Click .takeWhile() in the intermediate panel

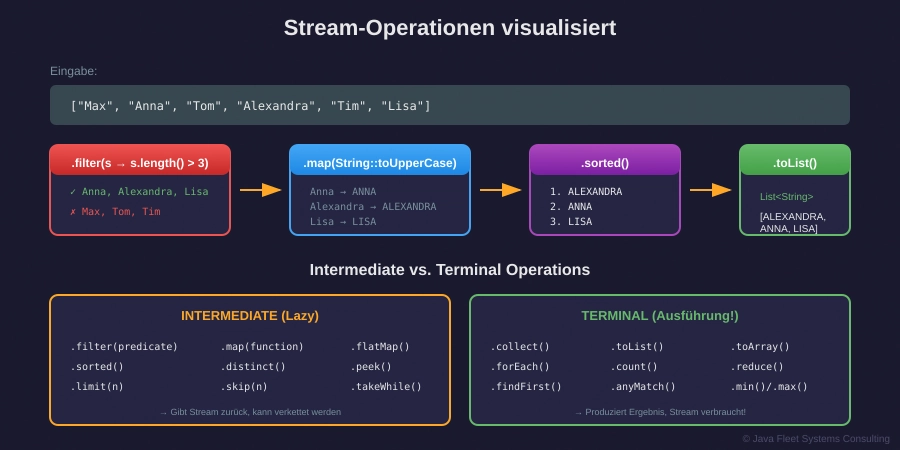(386, 387)
